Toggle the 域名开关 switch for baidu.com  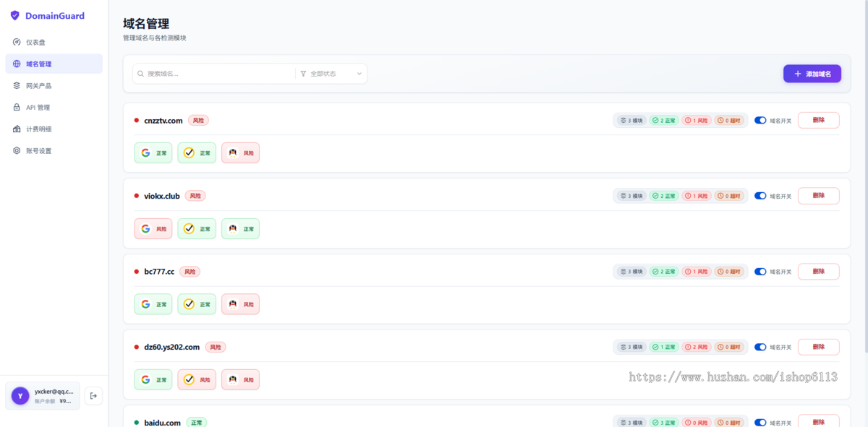(760, 423)
